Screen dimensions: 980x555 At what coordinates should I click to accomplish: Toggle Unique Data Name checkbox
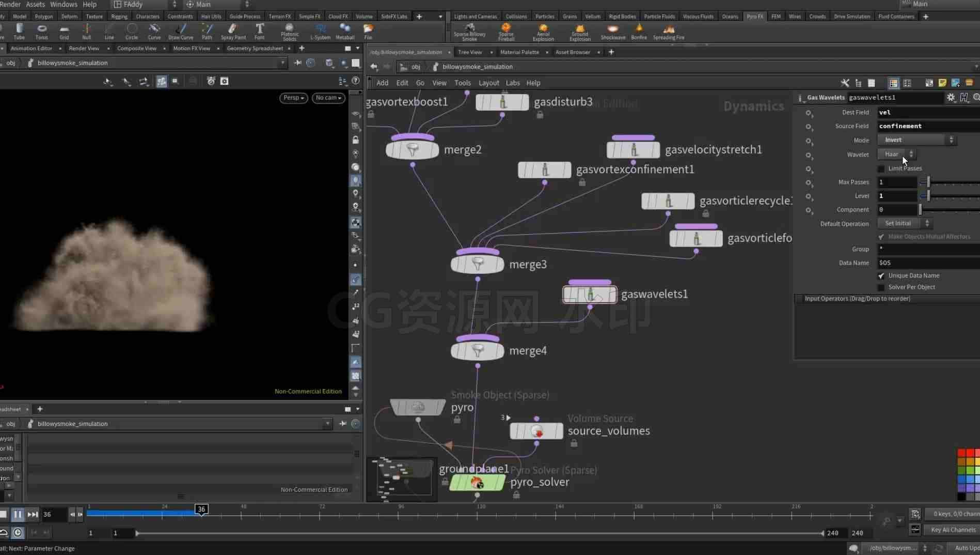(881, 276)
